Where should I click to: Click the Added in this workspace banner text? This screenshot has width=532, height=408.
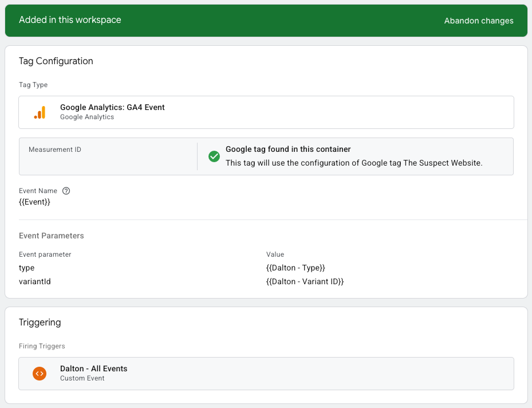click(70, 19)
